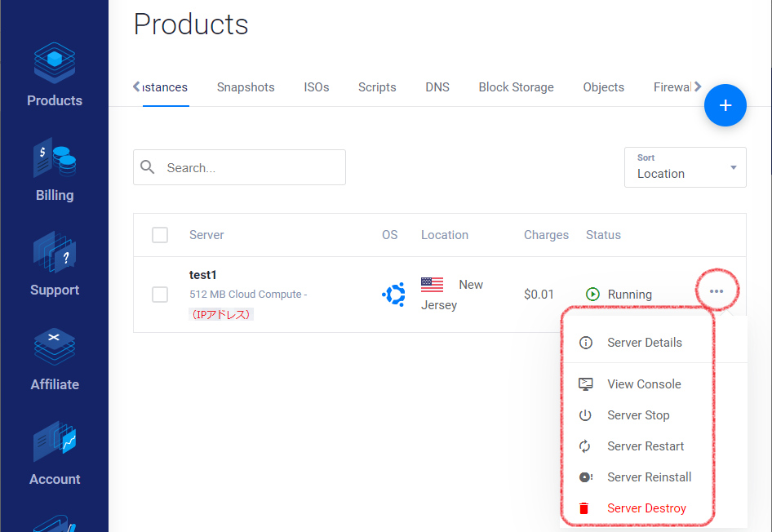Switch to the Scripts tab
The height and width of the screenshot is (532, 772).
[377, 87]
